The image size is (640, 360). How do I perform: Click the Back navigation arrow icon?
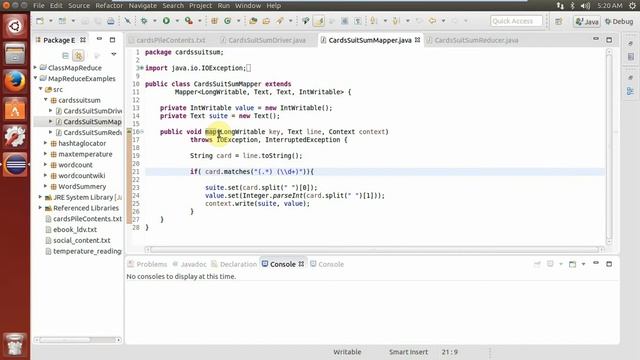point(432,21)
